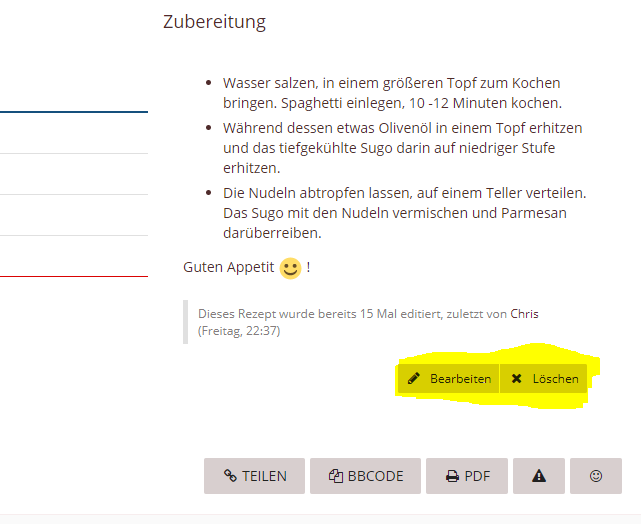
Task: Click the copy icon on BBCODE
Action: [x=336, y=476]
